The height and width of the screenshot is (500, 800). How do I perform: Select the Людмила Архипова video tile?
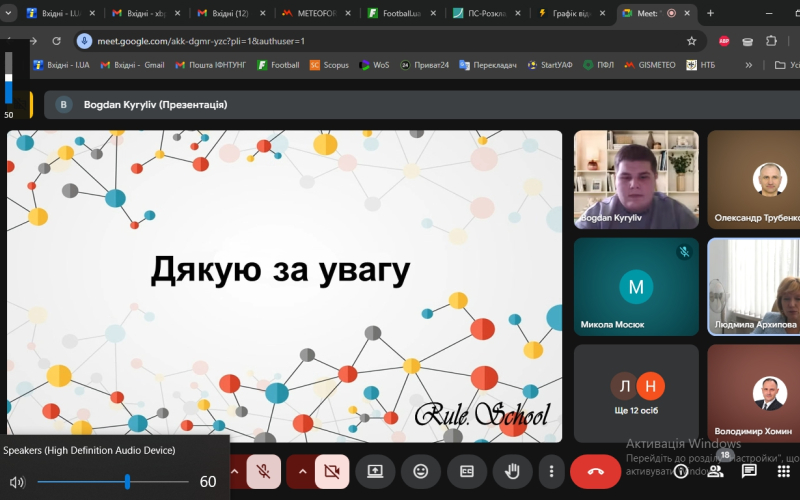point(754,287)
